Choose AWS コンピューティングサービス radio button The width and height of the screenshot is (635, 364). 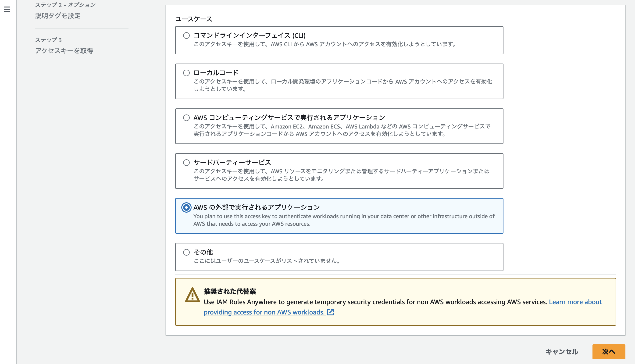point(186,118)
